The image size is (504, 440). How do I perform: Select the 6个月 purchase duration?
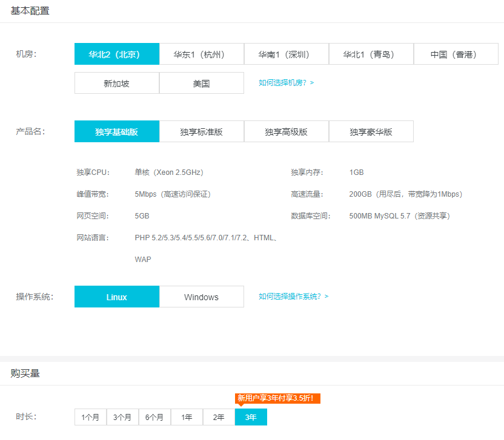pyautogui.click(x=154, y=417)
